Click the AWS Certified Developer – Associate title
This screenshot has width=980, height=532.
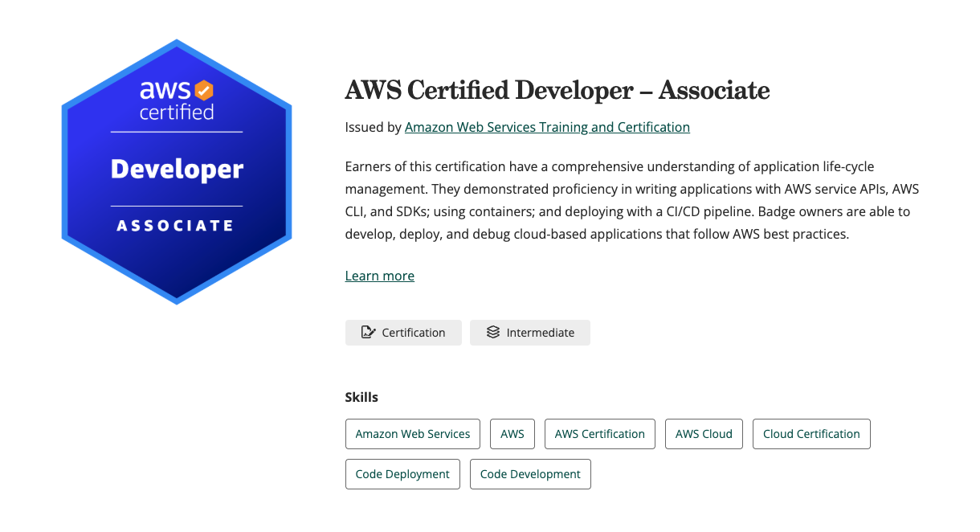pyautogui.click(x=557, y=90)
